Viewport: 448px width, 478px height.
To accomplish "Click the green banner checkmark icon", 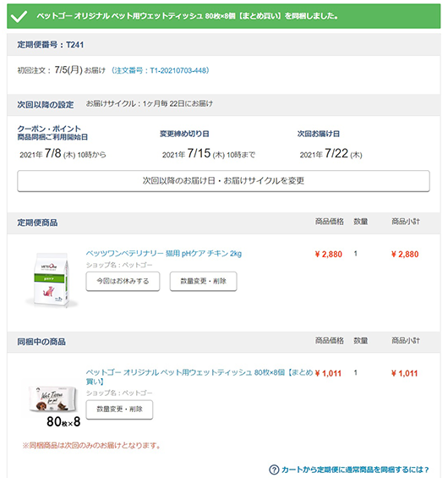I will tap(19, 16).
